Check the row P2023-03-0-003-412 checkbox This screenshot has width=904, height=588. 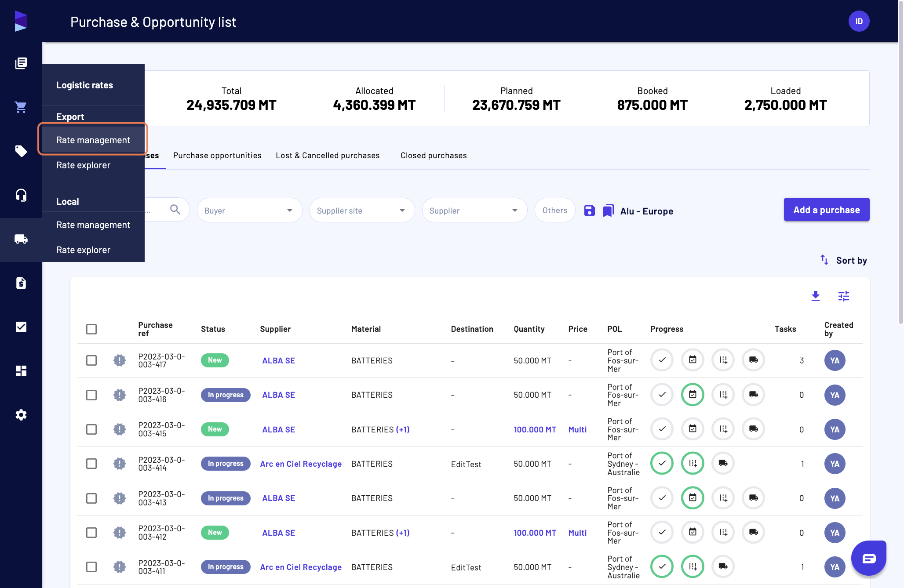click(x=91, y=533)
